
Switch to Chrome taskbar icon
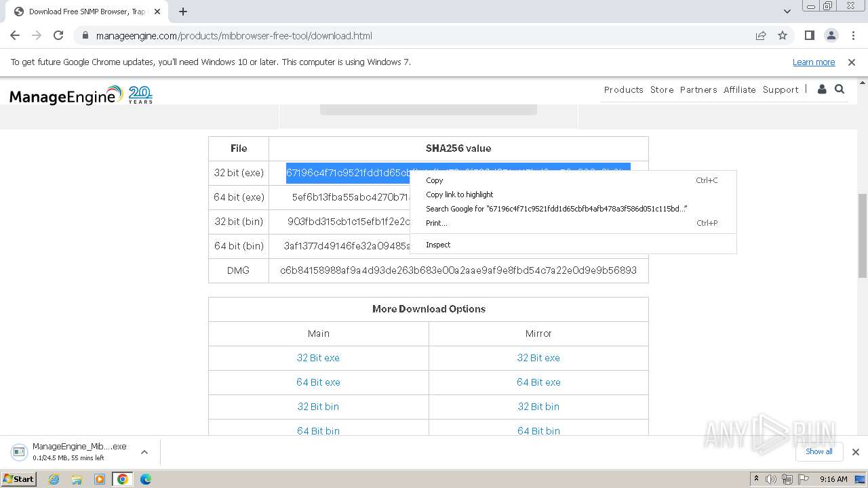(123, 479)
